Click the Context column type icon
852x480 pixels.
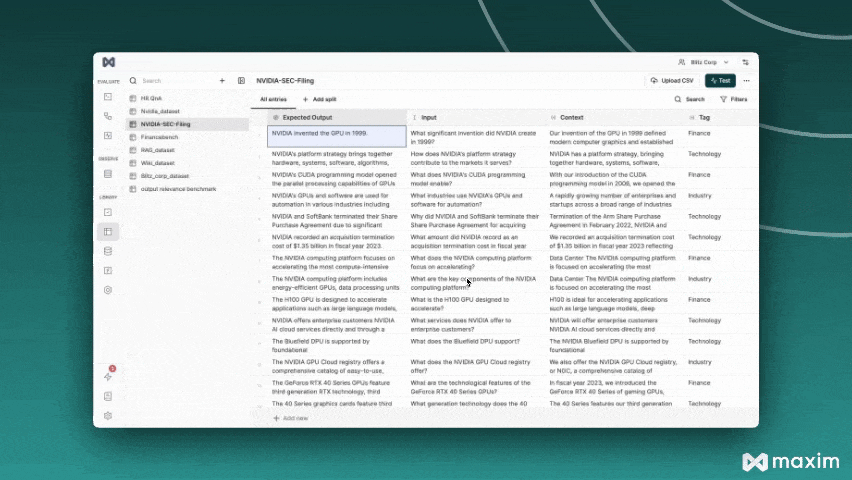point(553,117)
